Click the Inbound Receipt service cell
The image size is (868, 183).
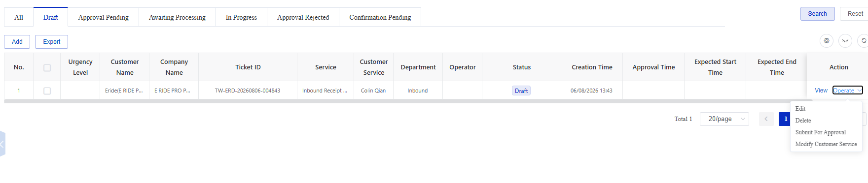[325, 91]
